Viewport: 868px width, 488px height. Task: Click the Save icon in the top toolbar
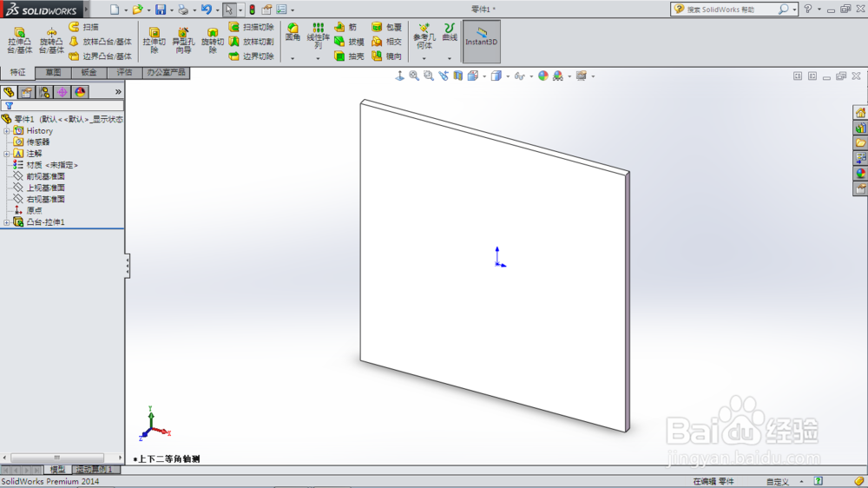[160, 10]
